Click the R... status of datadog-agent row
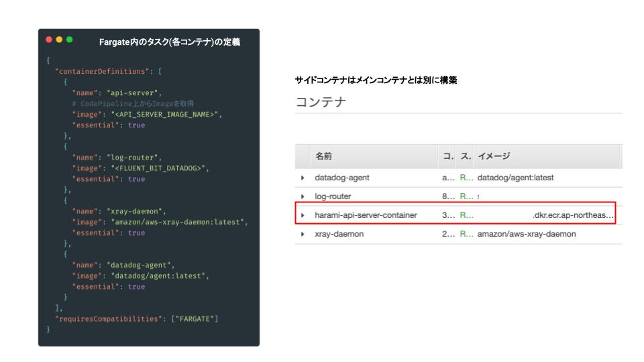Viewport: 644px width, 362px height. tap(466, 178)
